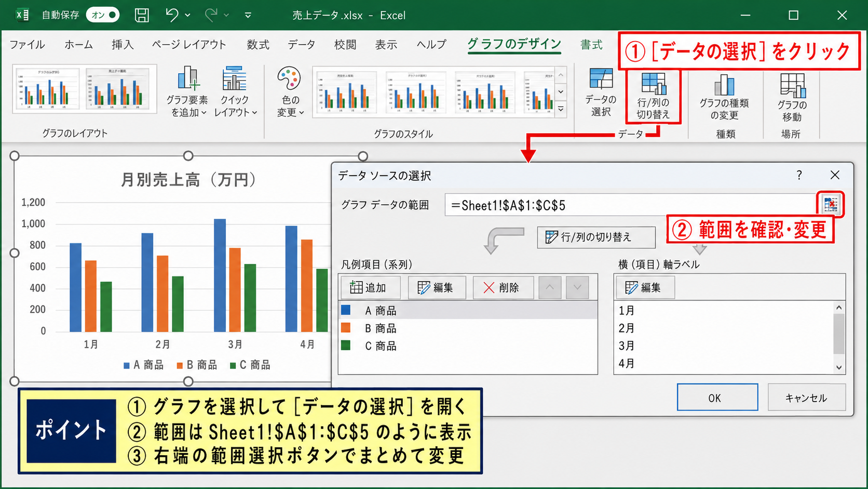The width and height of the screenshot is (868, 489).
Task: Switch to the ヘルプ tab
Action: coord(431,45)
